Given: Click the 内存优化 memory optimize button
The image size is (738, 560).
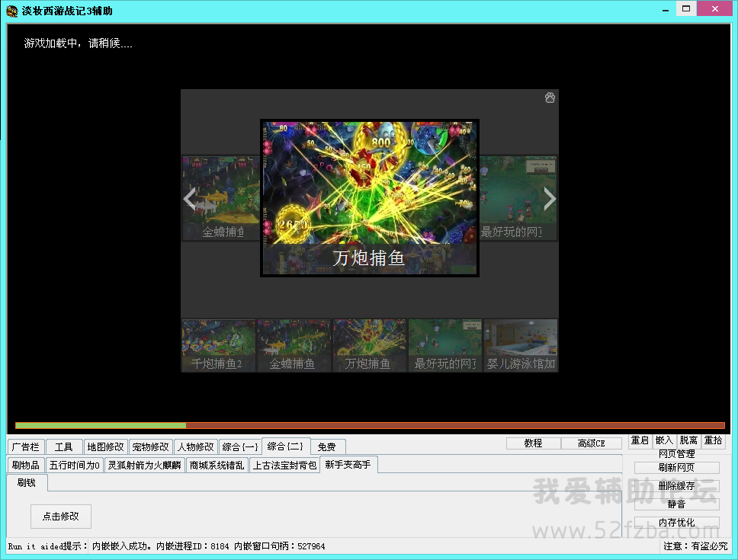Looking at the screenshot, I should [x=677, y=523].
